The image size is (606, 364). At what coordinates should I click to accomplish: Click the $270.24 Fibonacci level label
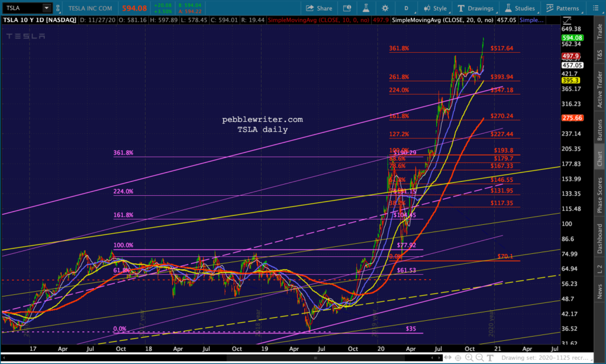pyautogui.click(x=502, y=116)
